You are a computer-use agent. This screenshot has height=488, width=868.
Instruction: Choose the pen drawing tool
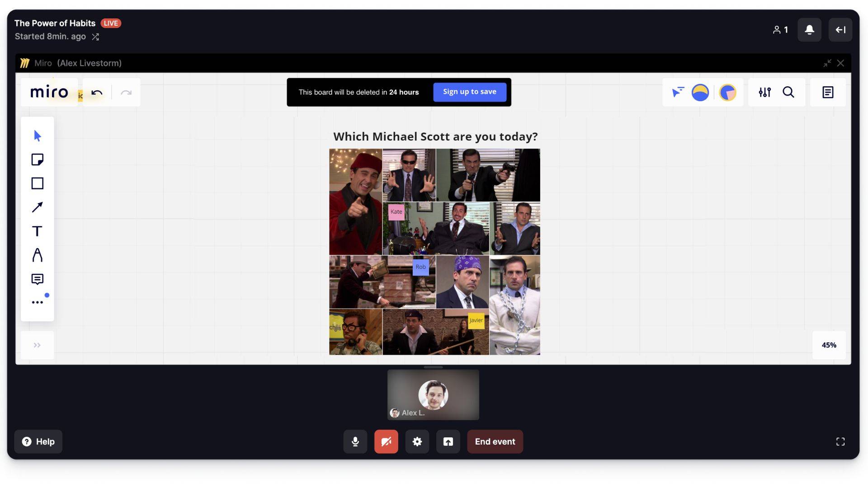(x=38, y=255)
